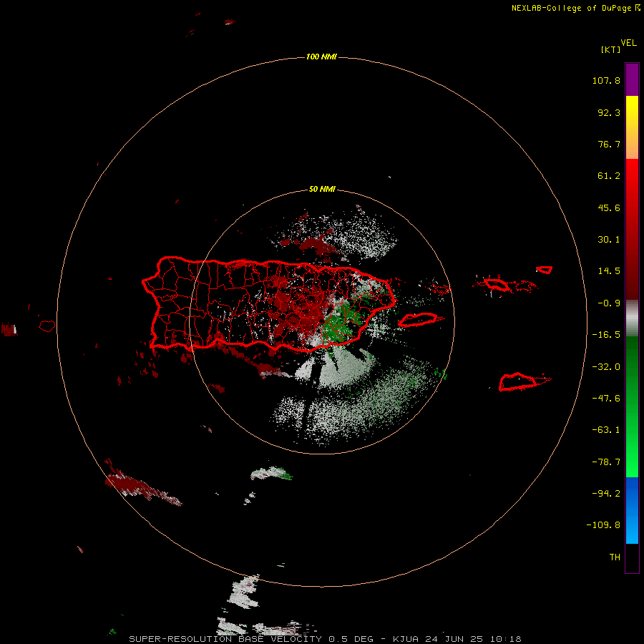The height and width of the screenshot is (644, 644).
Task: Click the 50 NMI range ring label
Action: [x=322, y=189]
